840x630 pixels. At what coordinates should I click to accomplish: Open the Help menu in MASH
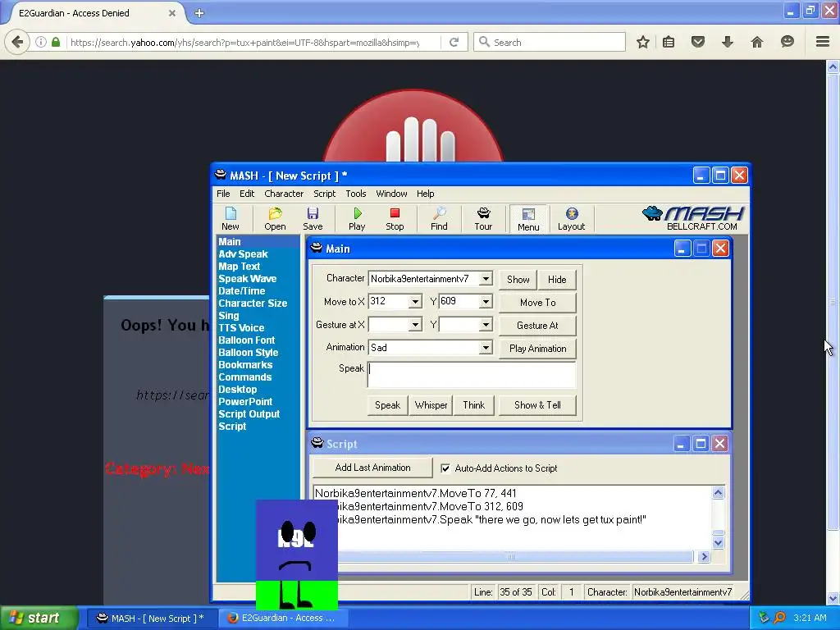(x=426, y=194)
